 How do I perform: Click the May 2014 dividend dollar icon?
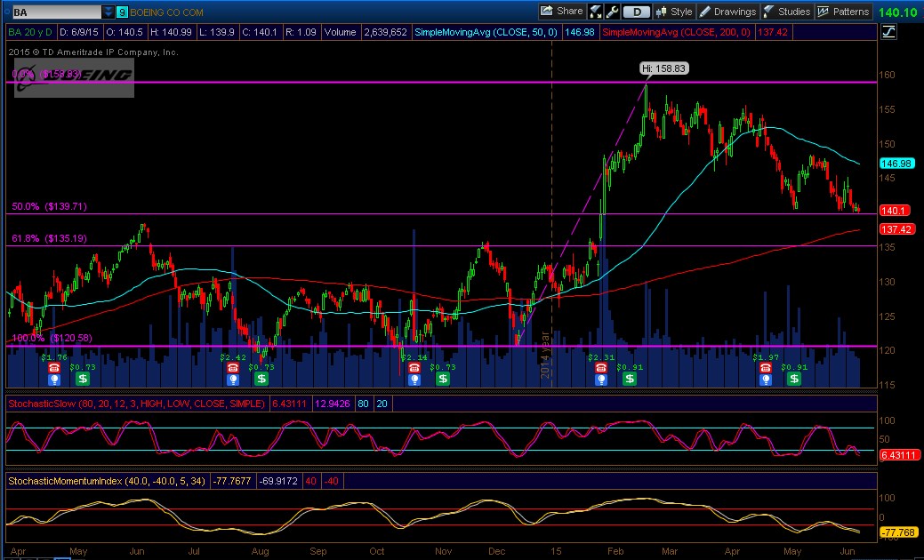83,379
